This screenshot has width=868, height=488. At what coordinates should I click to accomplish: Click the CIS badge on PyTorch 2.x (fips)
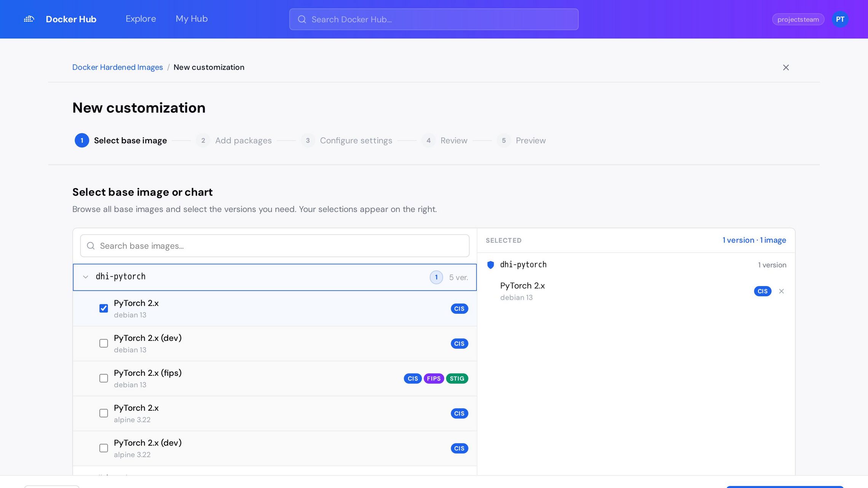[413, 378]
